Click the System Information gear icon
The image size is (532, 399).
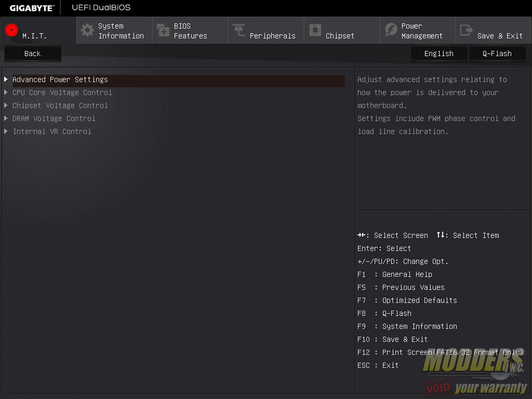pos(87,30)
